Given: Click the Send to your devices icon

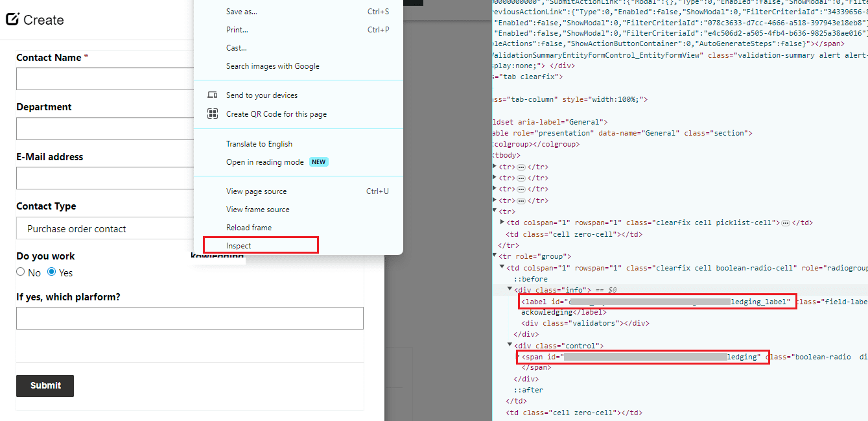Looking at the screenshot, I should point(212,95).
